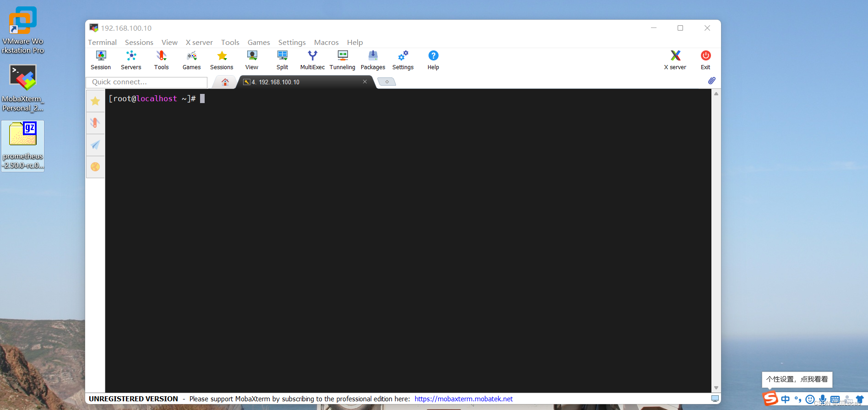Select the MobaXterm Personal desktop icon
The image size is (868, 410).
coord(23,88)
